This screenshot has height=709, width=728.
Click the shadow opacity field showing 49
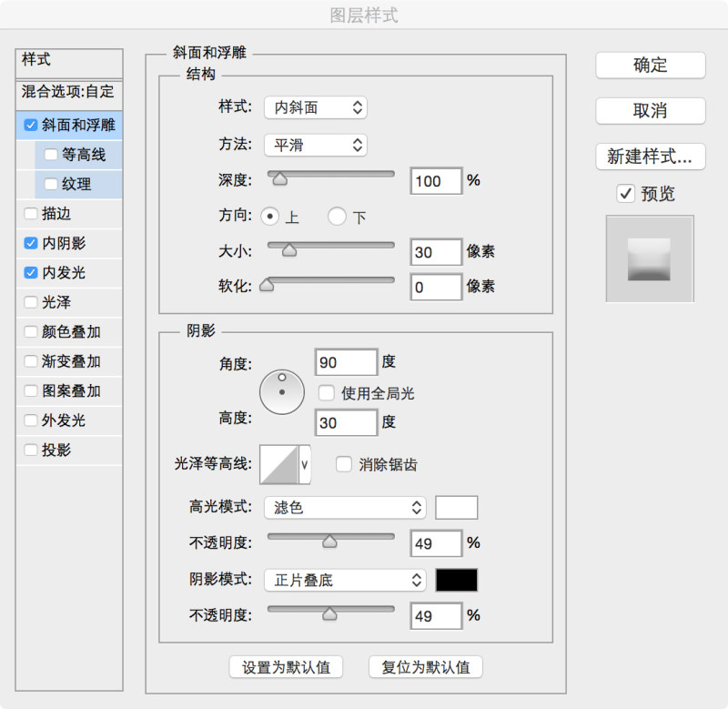pos(437,616)
